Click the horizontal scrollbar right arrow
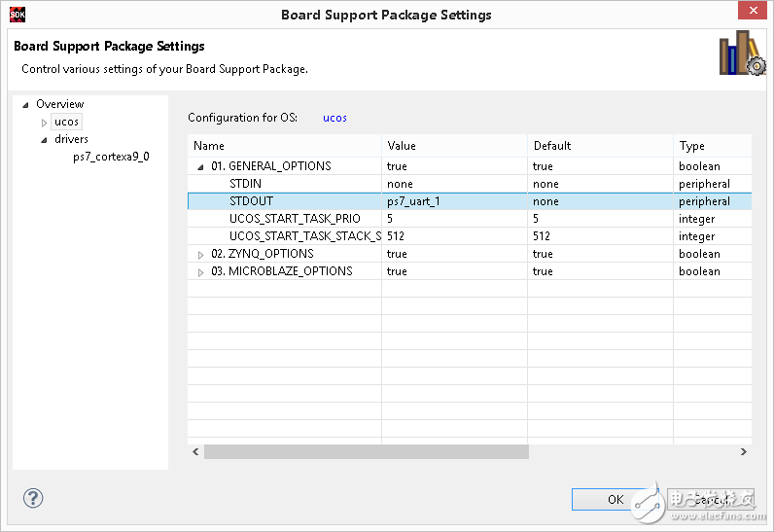The height and width of the screenshot is (532, 774). coord(744,452)
